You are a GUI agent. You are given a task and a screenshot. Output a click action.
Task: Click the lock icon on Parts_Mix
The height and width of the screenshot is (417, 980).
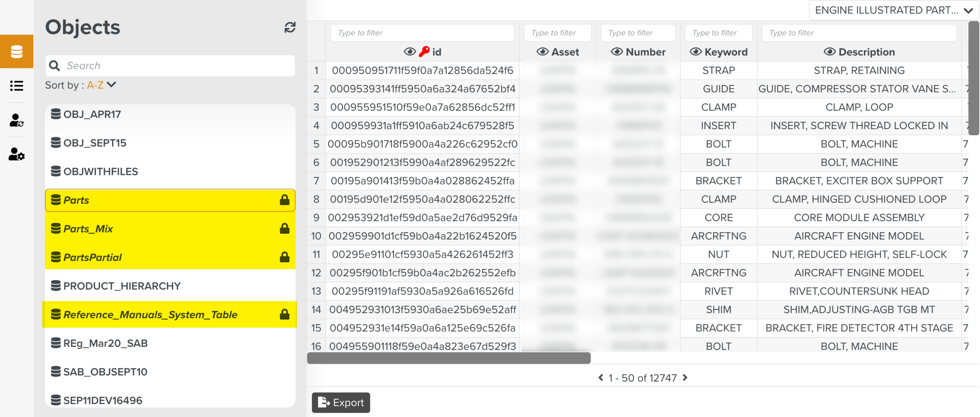tap(285, 229)
